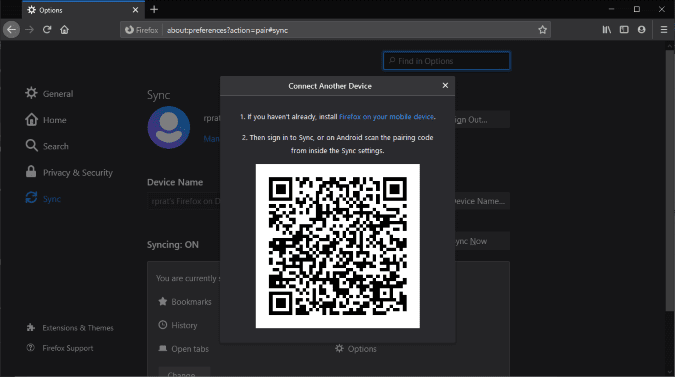Reload the current page

click(47, 30)
